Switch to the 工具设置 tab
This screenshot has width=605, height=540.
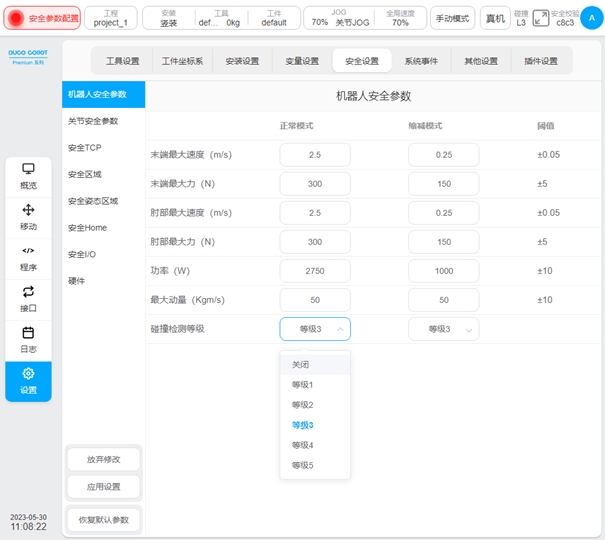(x=123, y=61)
